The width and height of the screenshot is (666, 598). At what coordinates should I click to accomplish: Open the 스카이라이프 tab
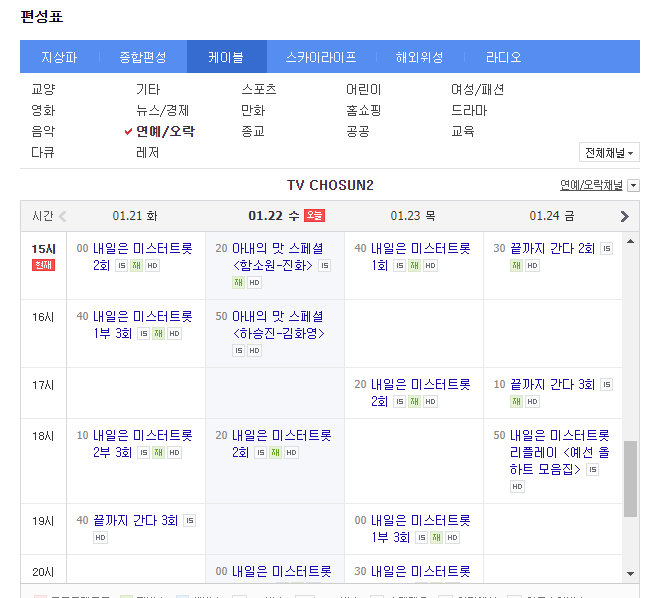pyautogui.click(x=320, y=57)
